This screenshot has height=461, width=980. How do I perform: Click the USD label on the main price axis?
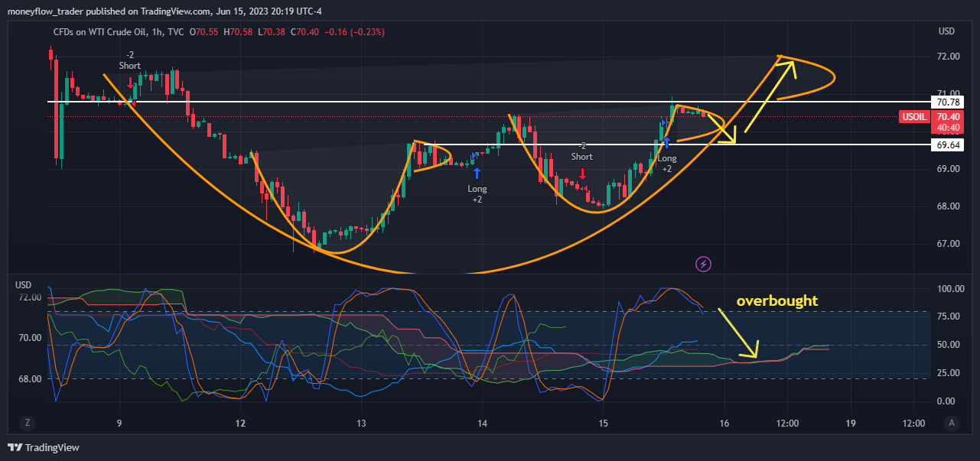coord(946,31)
